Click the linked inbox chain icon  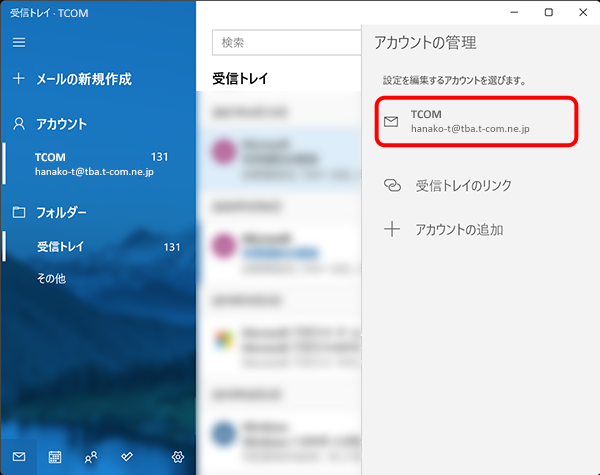[x=392, y=186]
